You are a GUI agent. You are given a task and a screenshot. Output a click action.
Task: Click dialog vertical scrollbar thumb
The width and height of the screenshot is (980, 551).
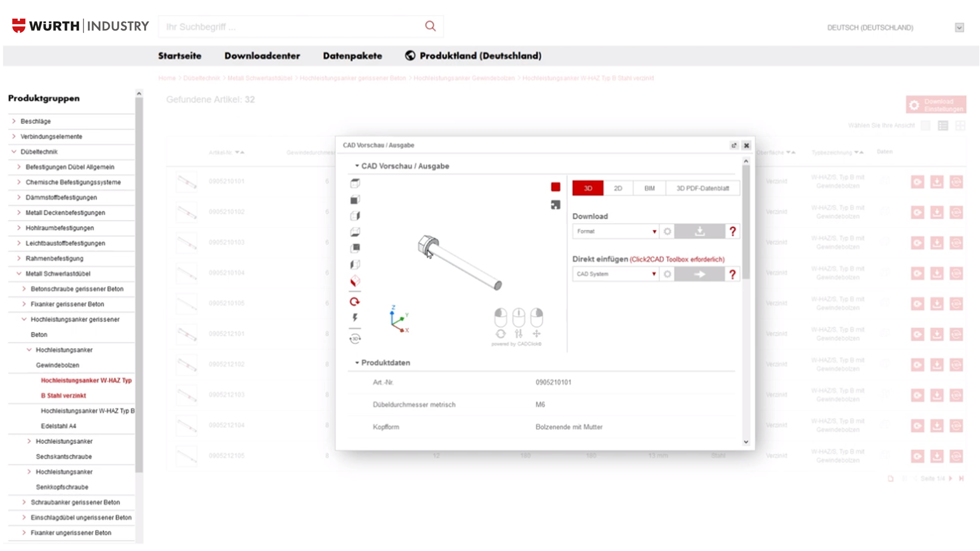746,222
